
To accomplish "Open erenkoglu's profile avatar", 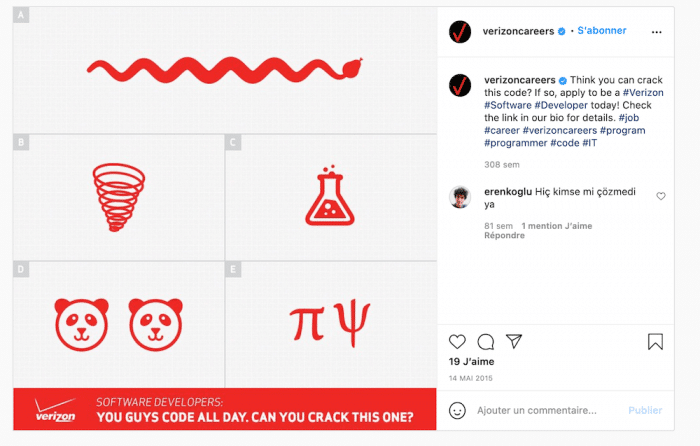I will pyautogui.click(x=460, y=196).
